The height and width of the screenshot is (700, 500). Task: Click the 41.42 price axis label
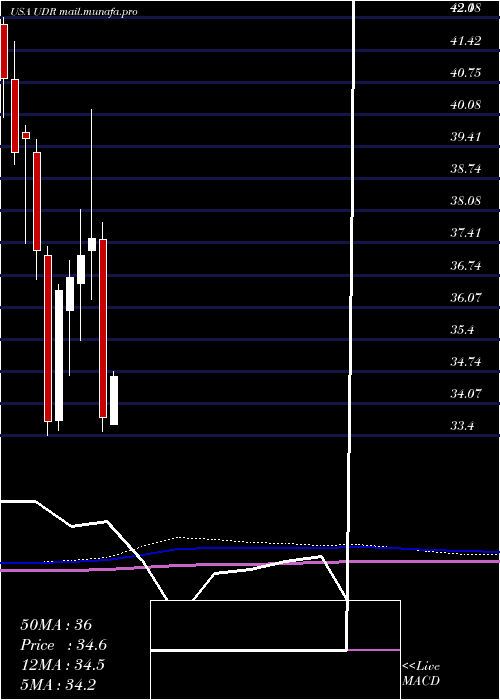coord(466,41)
